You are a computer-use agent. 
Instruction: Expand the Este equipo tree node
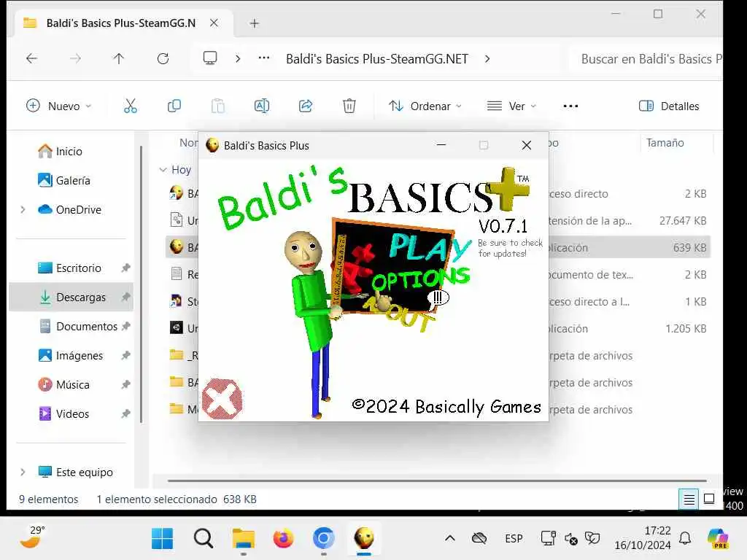click(x=23, y=472)
